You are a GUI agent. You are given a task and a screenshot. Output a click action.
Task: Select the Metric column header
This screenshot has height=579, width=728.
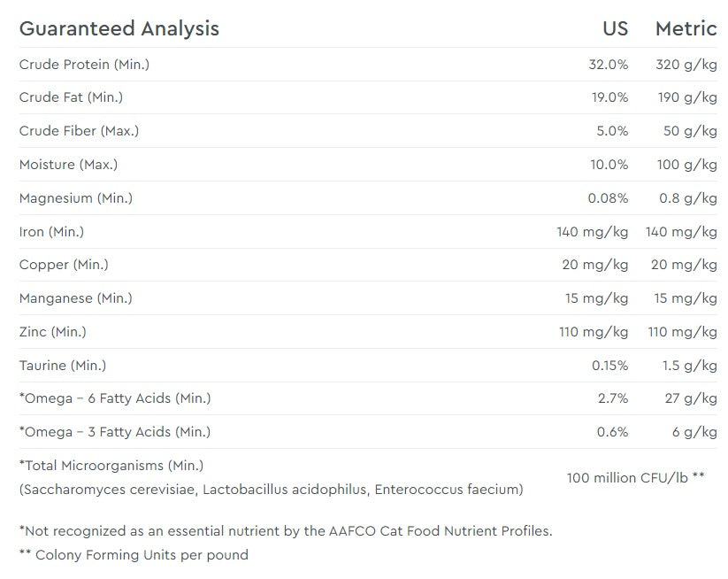click(x=686, y=28)
